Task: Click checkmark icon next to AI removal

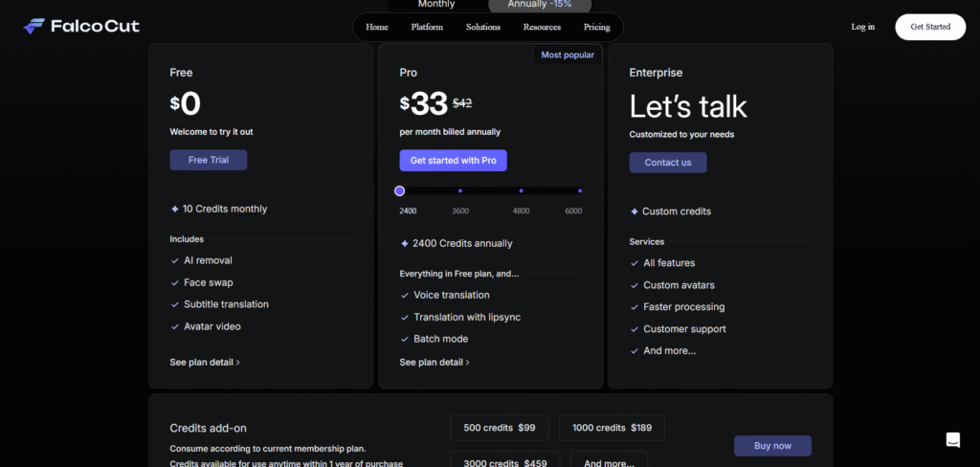Action: point(174,260)
